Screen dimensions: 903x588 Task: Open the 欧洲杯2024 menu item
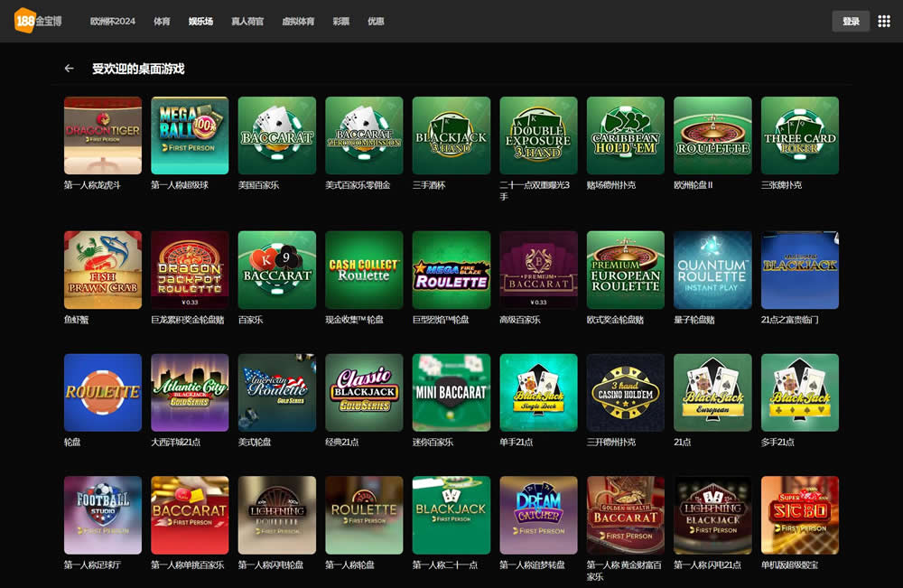pyautogui.click(x=112, y=22)
